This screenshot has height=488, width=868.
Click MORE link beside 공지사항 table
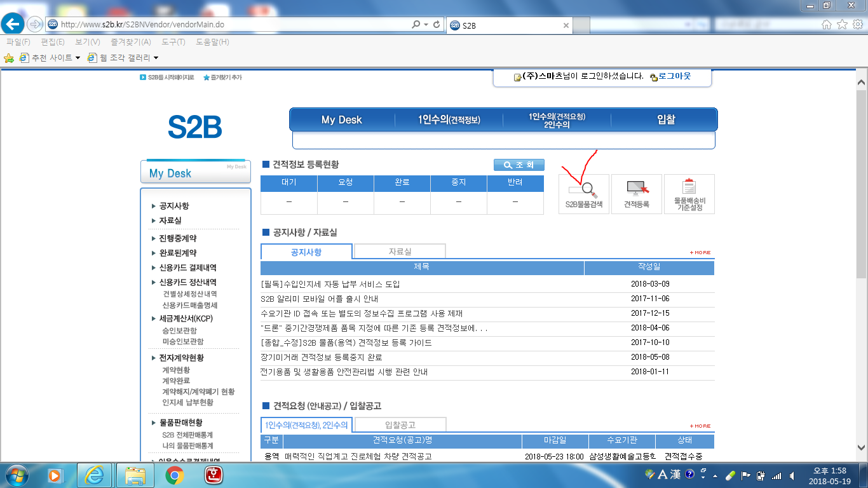[700, 252]
